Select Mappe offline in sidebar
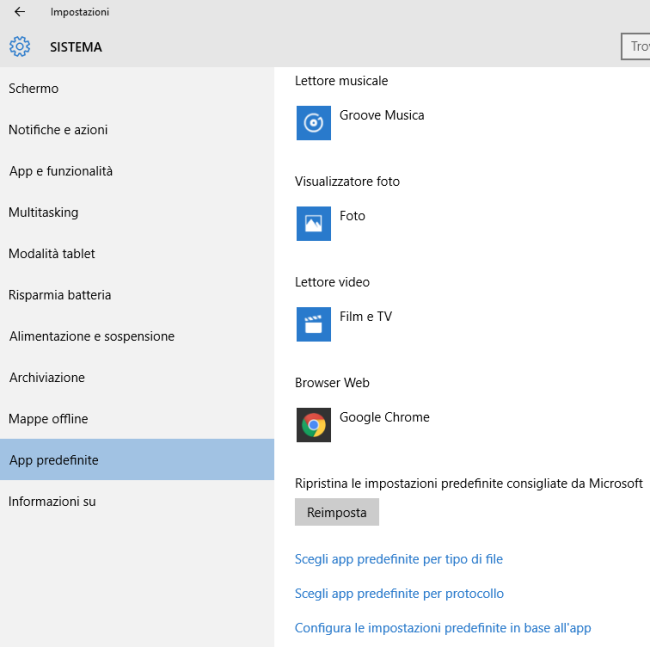This screenshot has width=650, height=647. (x=48, y=419)
